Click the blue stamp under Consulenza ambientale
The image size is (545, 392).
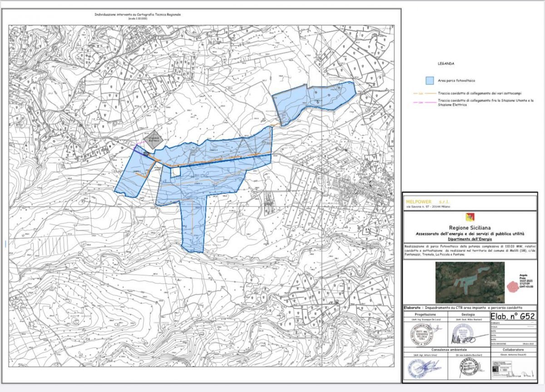point(416,367)
